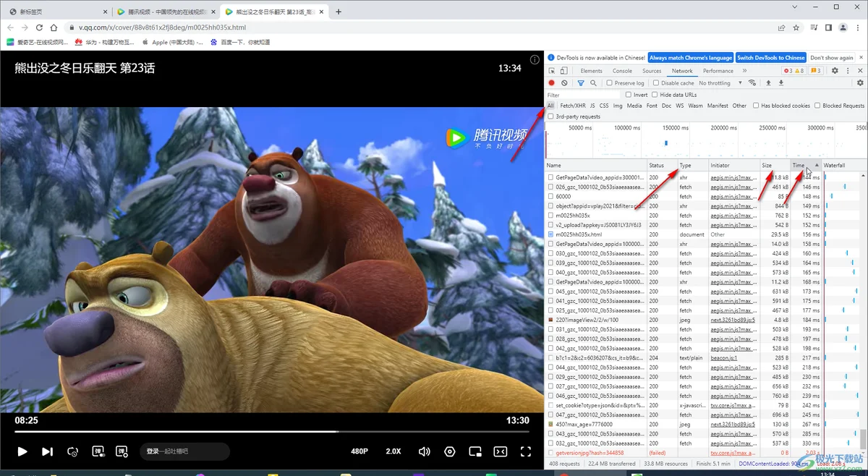Clear the network log
This screenshot has width=868, height=476.
[x=564, y=83]
